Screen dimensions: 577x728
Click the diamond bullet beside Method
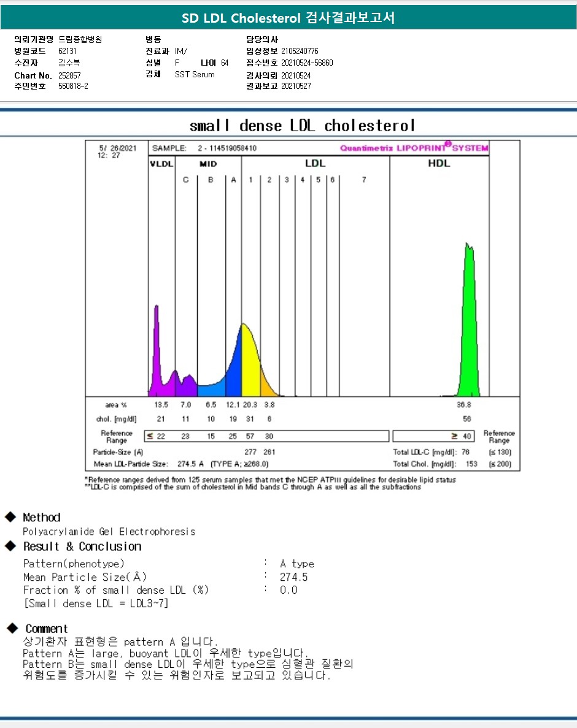point(10,517)
